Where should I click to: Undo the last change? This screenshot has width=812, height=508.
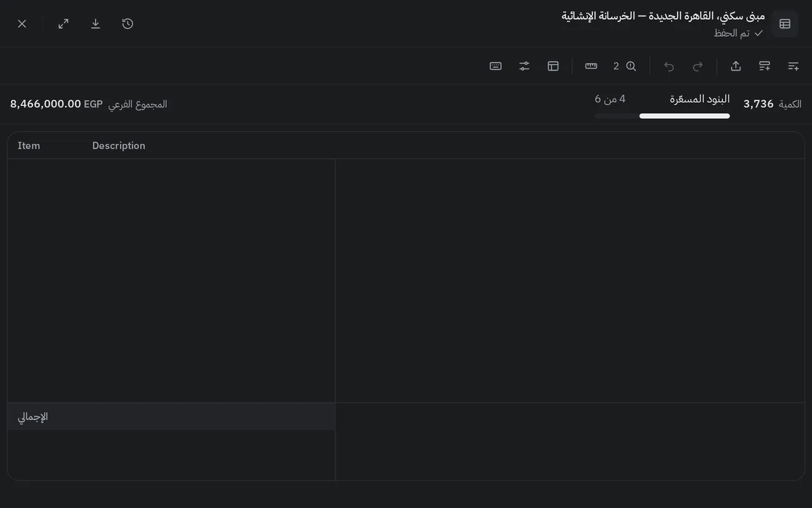[669, 66]
